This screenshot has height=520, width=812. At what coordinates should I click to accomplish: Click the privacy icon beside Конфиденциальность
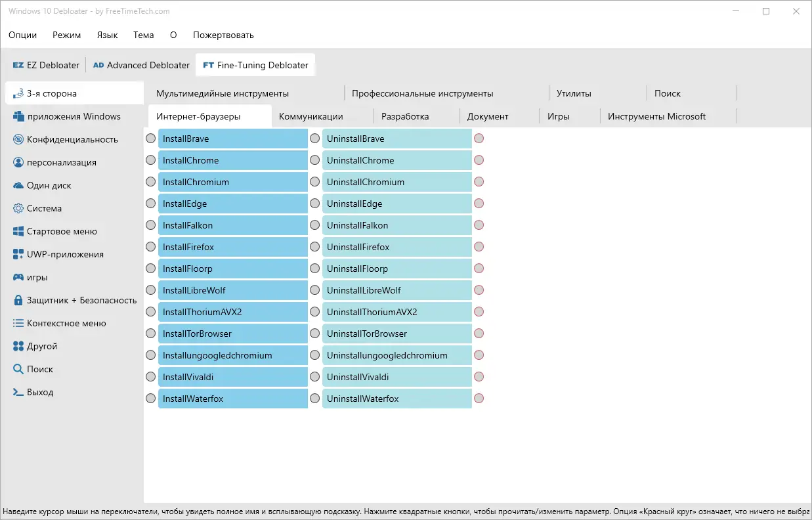[18, 139]
